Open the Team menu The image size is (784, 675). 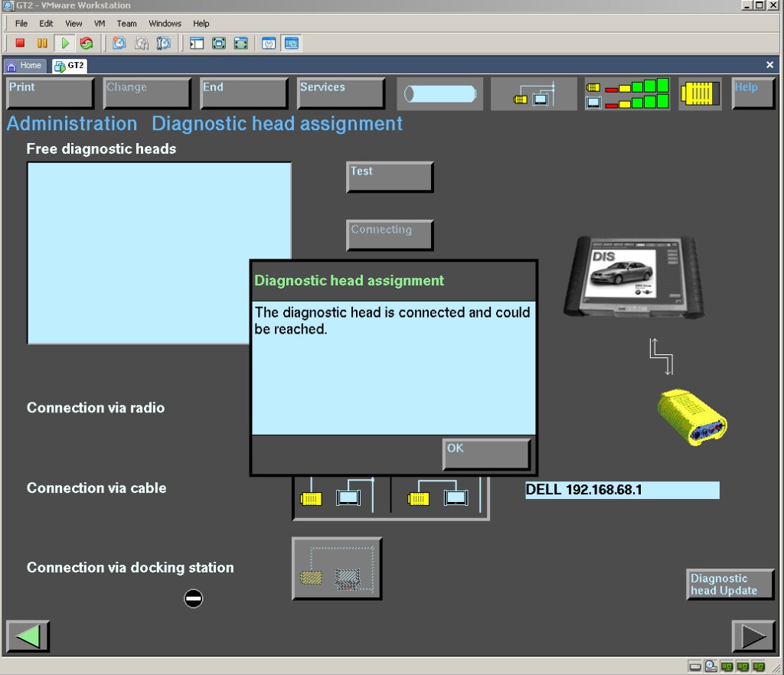(x=126, y=24)
